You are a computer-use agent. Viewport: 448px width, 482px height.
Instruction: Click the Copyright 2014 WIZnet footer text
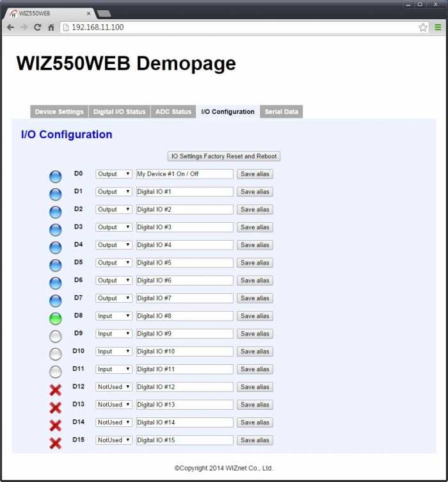coord(224,468)
